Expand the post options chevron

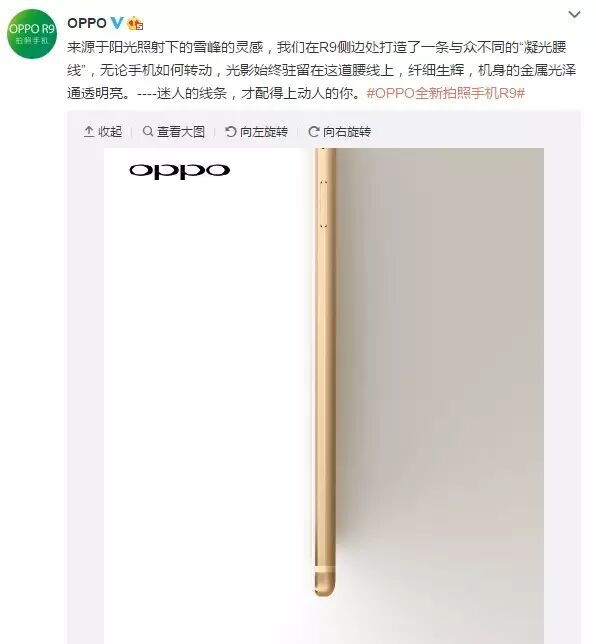point(574,15)
